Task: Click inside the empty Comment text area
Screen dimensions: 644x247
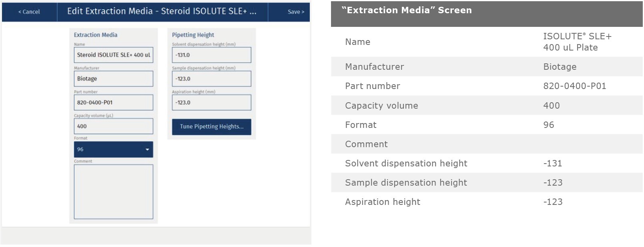Action: [x=113, y=191]
